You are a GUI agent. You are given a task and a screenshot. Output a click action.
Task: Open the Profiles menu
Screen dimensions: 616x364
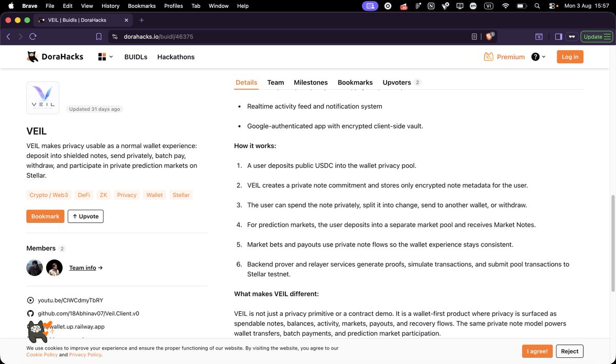pos(174,6)
